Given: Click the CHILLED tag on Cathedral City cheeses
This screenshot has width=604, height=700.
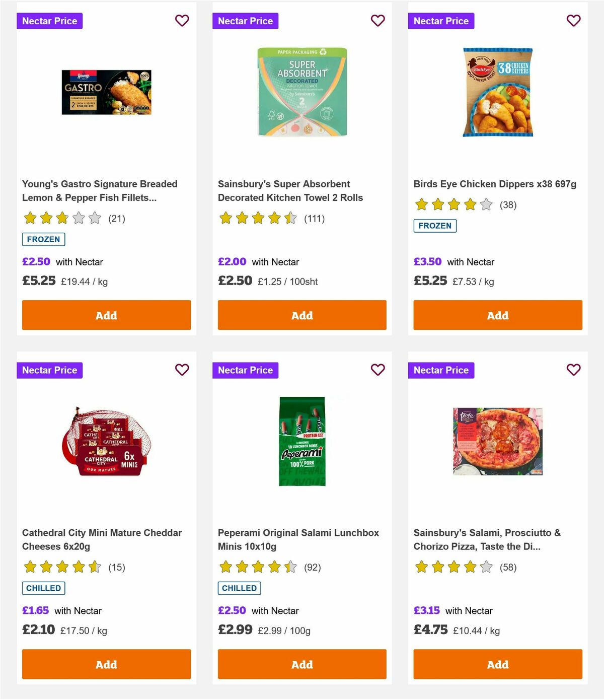Looking at the screenshot, I should pos(43,588).
